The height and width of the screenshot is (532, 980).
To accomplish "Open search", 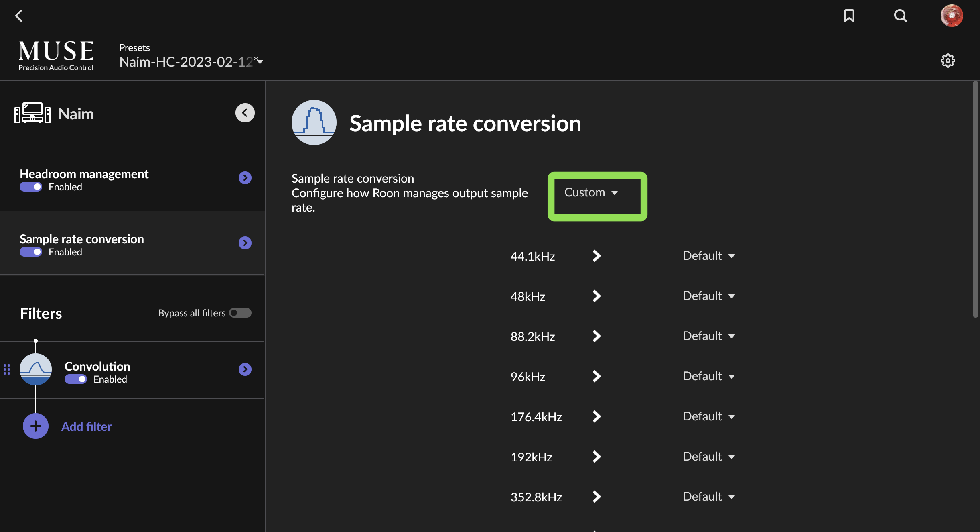I will pyautogui.click(x=901, y=16).
